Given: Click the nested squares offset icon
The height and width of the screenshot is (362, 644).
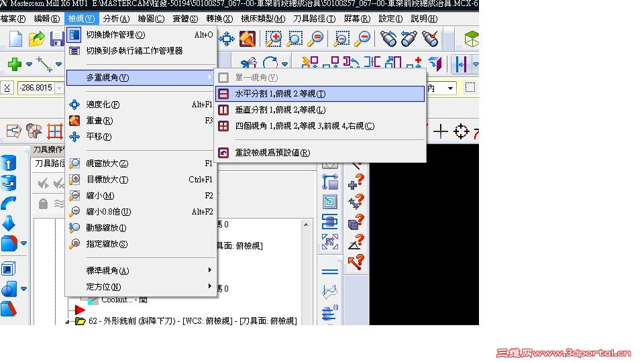Looking at the screenshot, I should tap(330, 202).
